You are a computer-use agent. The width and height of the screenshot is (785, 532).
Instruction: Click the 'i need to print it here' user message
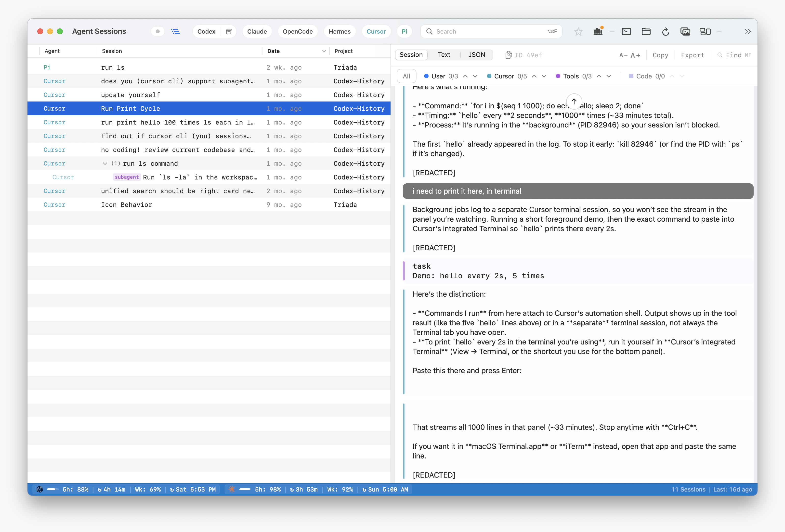pos(578,191)
